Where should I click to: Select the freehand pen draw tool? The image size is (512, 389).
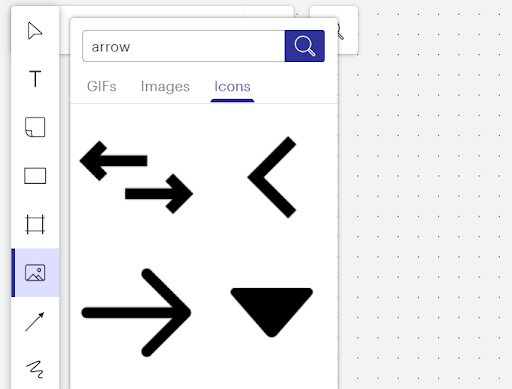point(35,369)
